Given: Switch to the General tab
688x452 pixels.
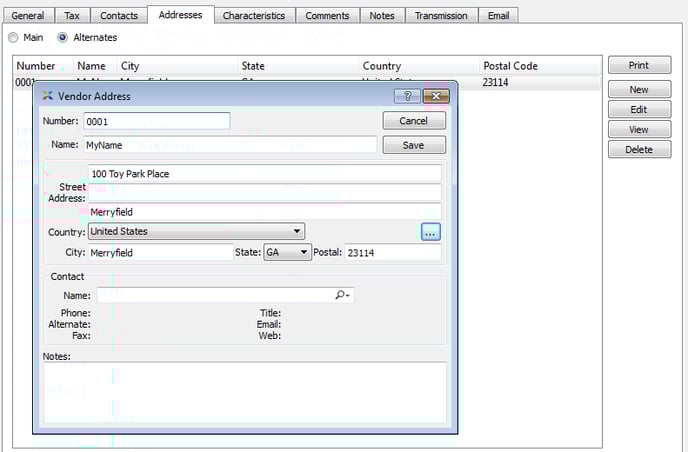Looking at the screenshot, I should coord(28,16).
